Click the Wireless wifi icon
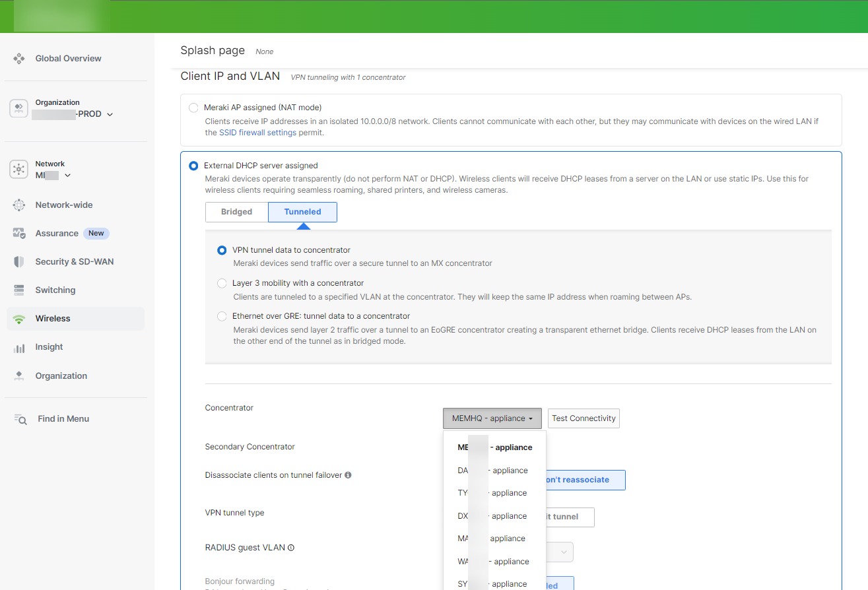This screenshot has height=590, width=868. tap(19, 319)
